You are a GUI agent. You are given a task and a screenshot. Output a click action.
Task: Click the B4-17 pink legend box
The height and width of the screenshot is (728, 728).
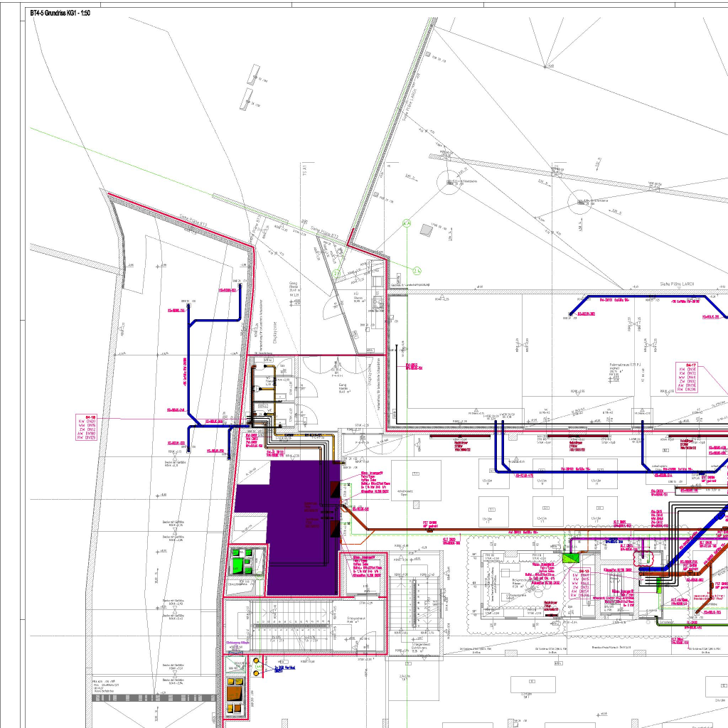pos(687,377)
